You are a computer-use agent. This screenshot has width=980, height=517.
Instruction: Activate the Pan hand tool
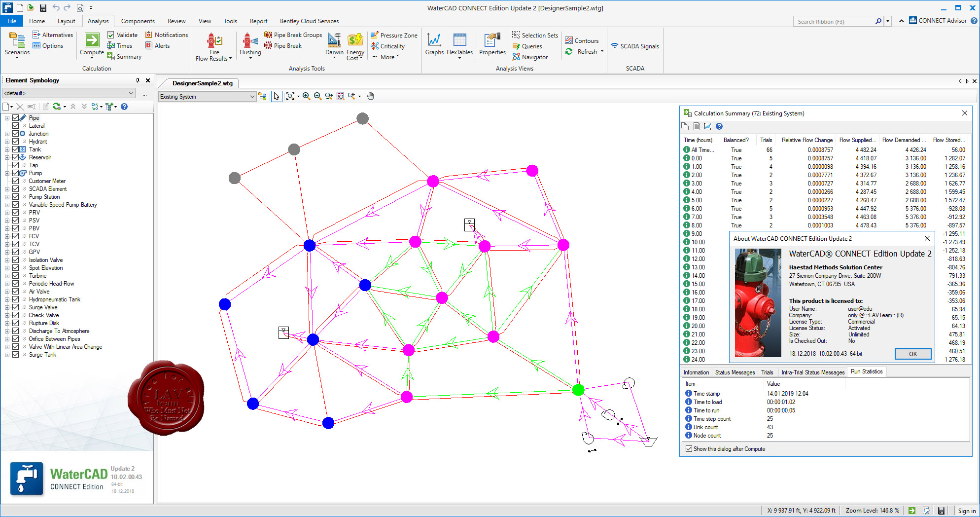[371, 96]
